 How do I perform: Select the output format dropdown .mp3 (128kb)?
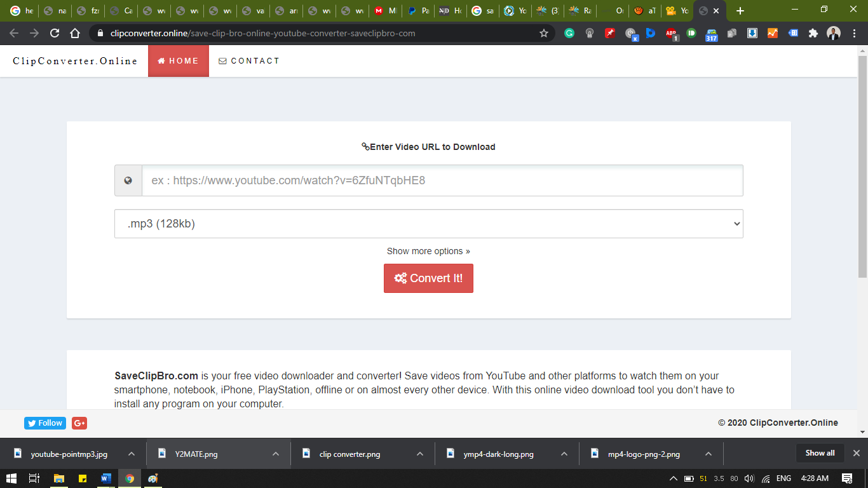click(428, 224)
